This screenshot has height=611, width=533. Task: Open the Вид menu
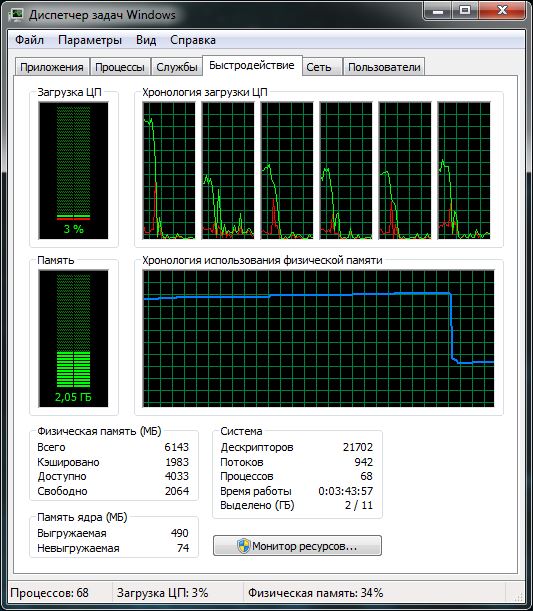tap(146, 40)
